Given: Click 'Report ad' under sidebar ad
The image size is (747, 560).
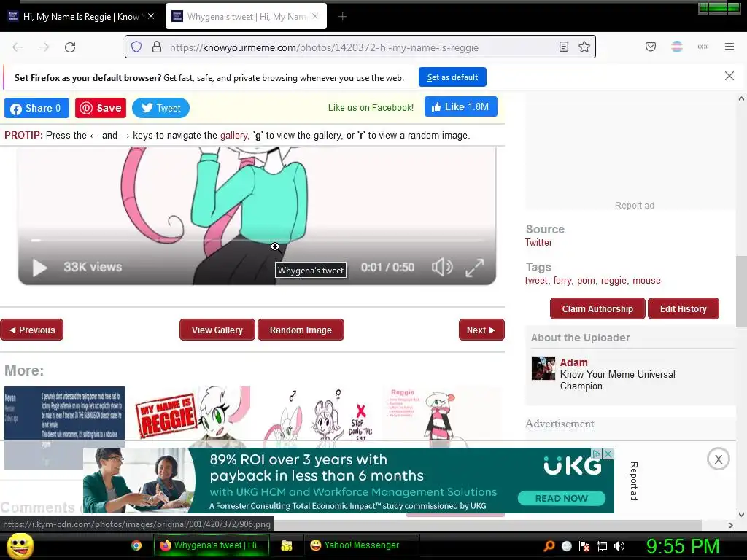Looking at the screenshot, I should click(634, 205).
